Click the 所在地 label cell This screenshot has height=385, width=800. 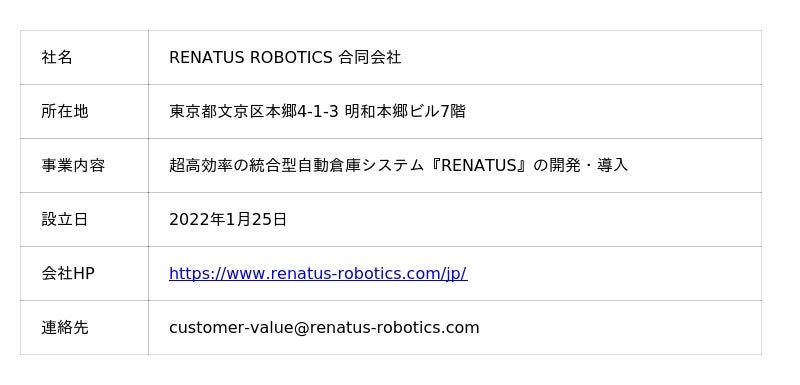click(84, 111)
